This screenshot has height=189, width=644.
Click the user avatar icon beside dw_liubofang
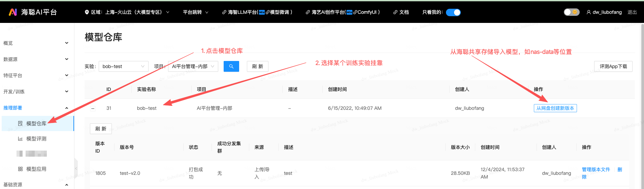click(588, 12)
